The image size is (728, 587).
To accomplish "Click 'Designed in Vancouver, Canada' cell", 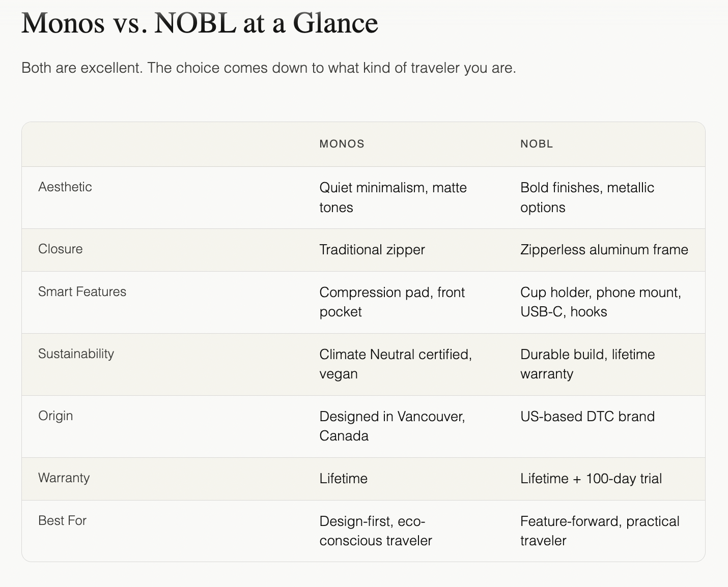I will [391, 426].
